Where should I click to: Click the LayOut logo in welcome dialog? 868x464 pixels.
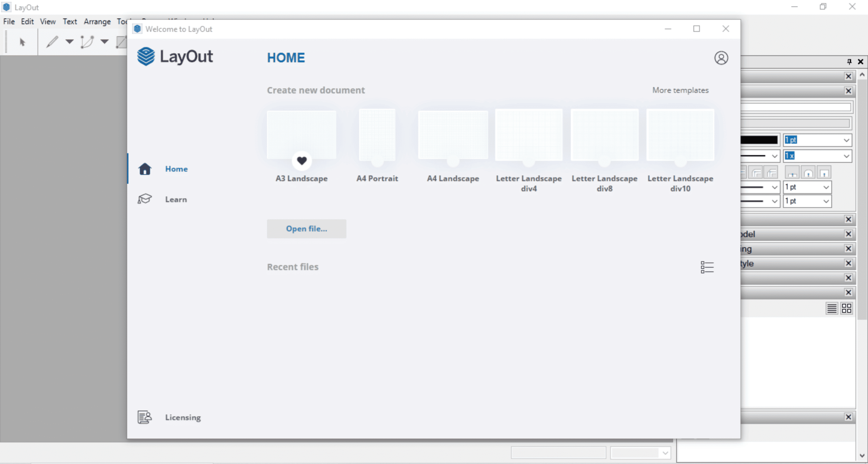coord(175,56)
